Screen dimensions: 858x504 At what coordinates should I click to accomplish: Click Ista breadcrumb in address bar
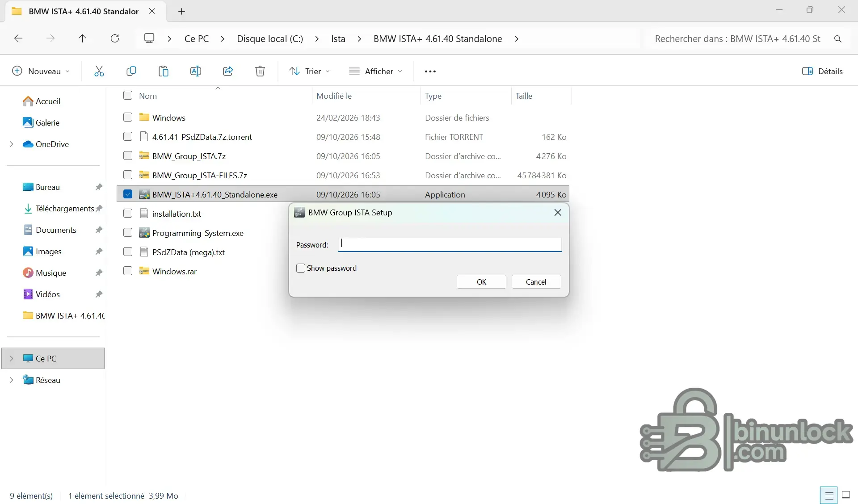338,39
